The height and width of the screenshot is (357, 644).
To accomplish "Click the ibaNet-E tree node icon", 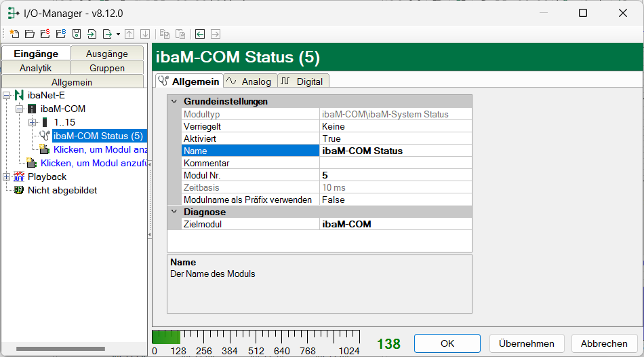I will tap(19, 96).
